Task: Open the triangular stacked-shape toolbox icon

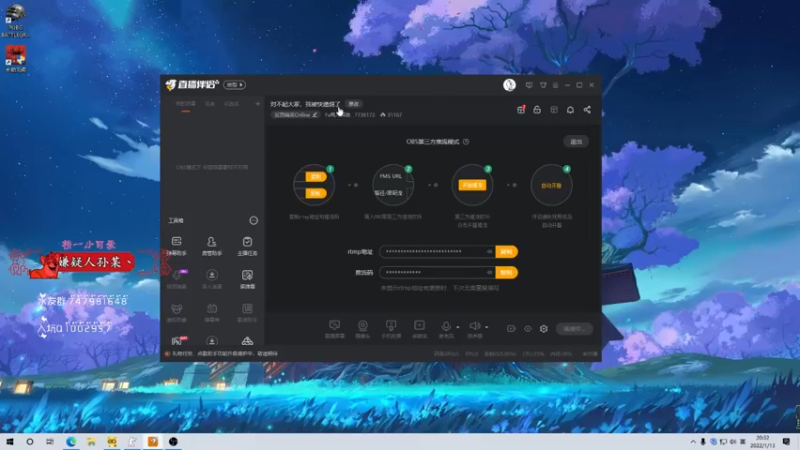Action: (247, 341)
